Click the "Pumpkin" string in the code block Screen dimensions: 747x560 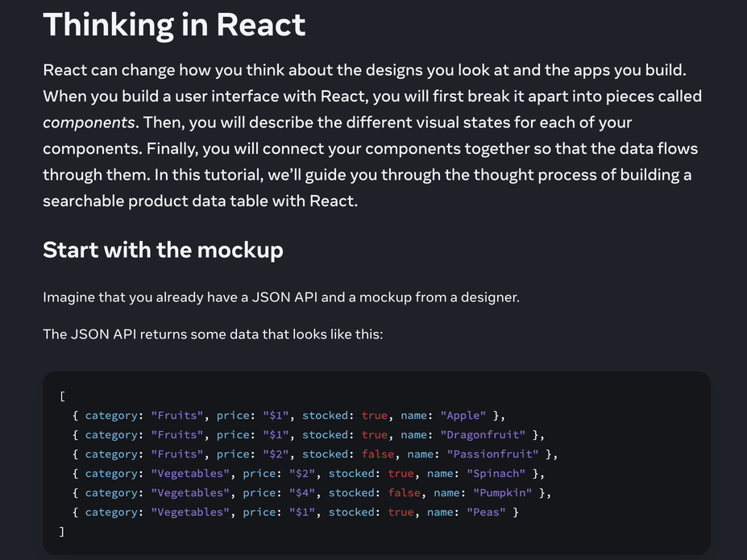503,493
